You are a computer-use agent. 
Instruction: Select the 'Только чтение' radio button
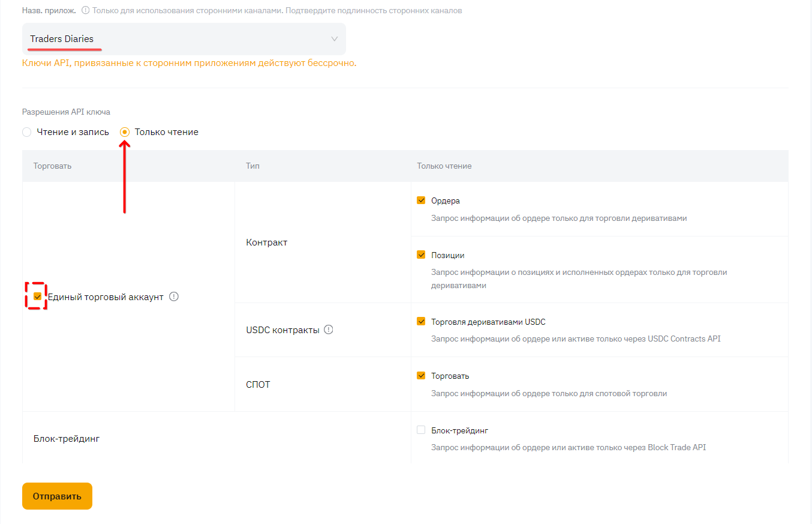pos(125,132)
